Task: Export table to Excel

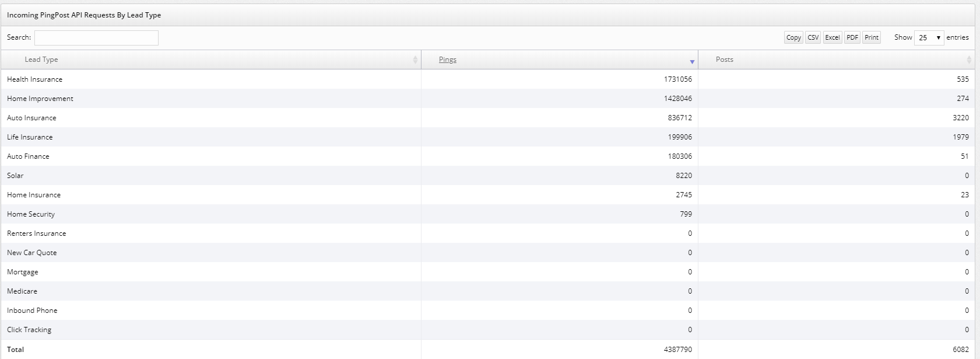Action: pyautogui.click(x=832, y=37)
